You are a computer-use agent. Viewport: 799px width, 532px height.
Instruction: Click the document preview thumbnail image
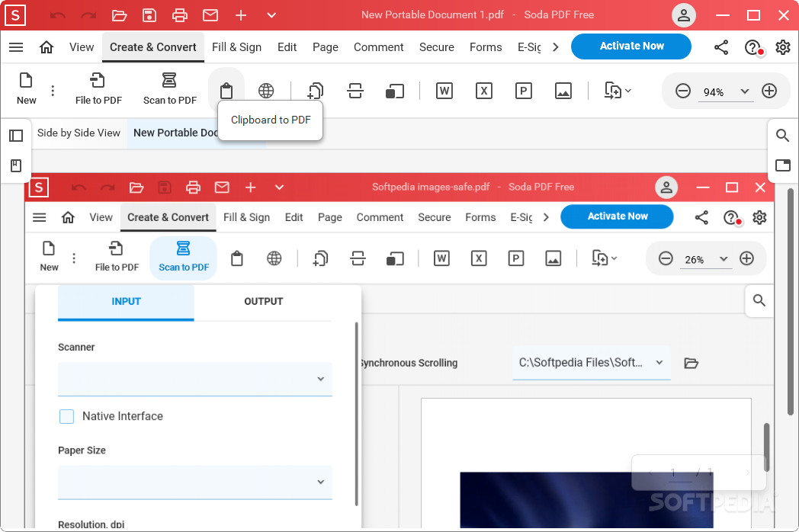[586, 499]
